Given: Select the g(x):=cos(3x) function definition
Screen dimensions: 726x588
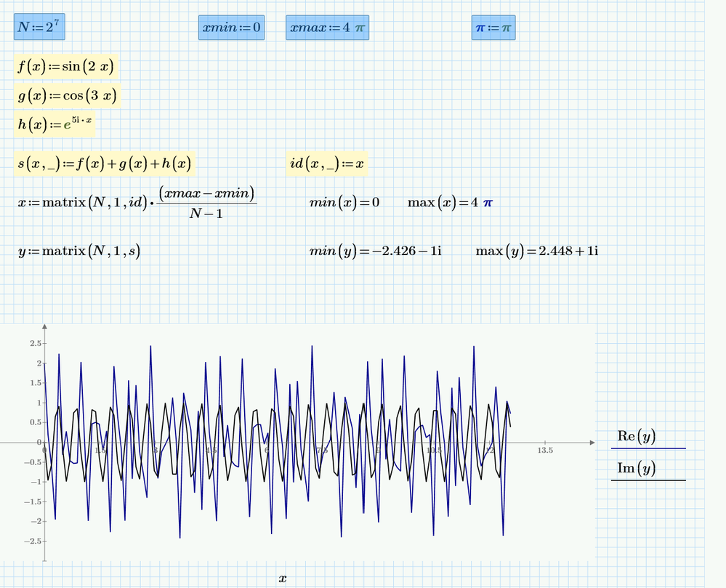Looking at the screenshot, I should [x=68, y=96].
